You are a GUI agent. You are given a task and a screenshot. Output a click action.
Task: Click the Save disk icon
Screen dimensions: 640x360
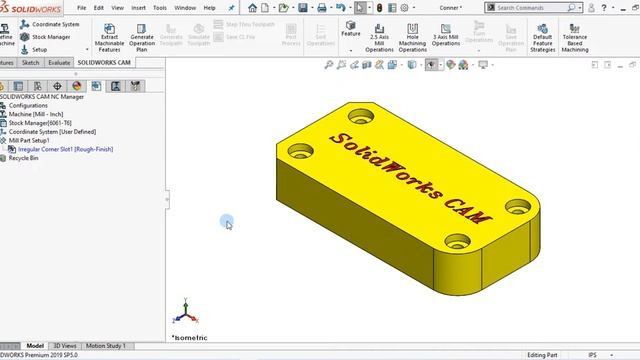(302, 8)
